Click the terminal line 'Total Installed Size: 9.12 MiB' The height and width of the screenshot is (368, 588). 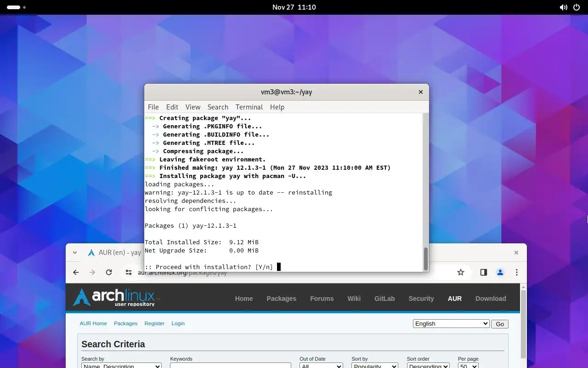click(202, 242)
